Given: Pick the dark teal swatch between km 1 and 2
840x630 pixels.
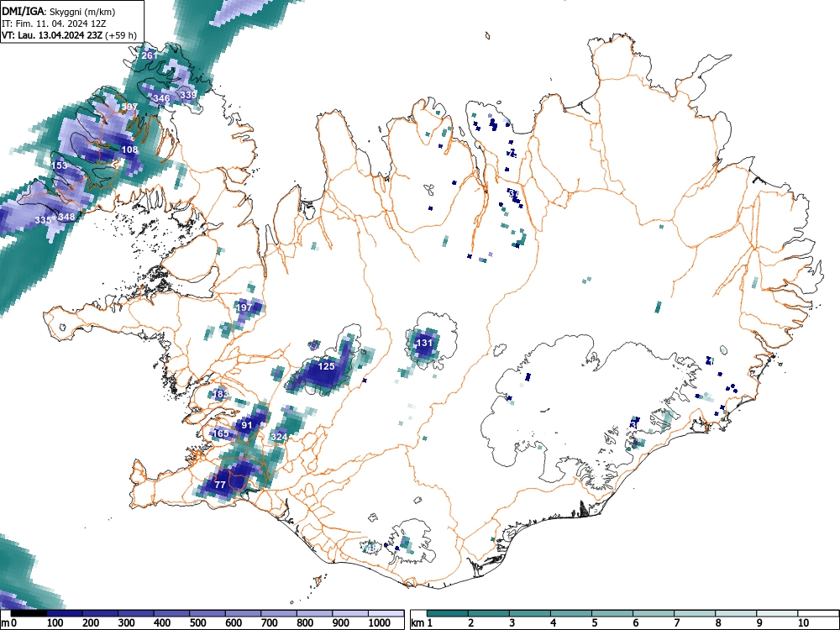Looking at the screenshot, I should coord(448,613).
